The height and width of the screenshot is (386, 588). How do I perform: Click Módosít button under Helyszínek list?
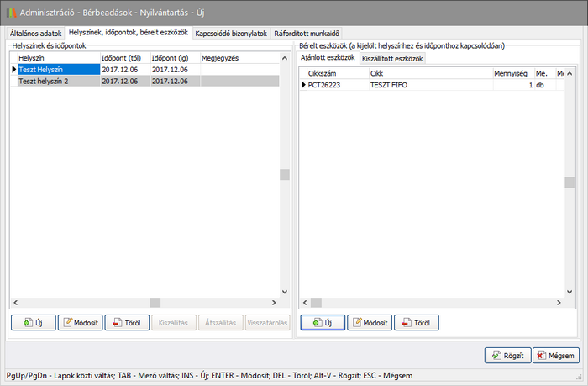tap(79, 322)
